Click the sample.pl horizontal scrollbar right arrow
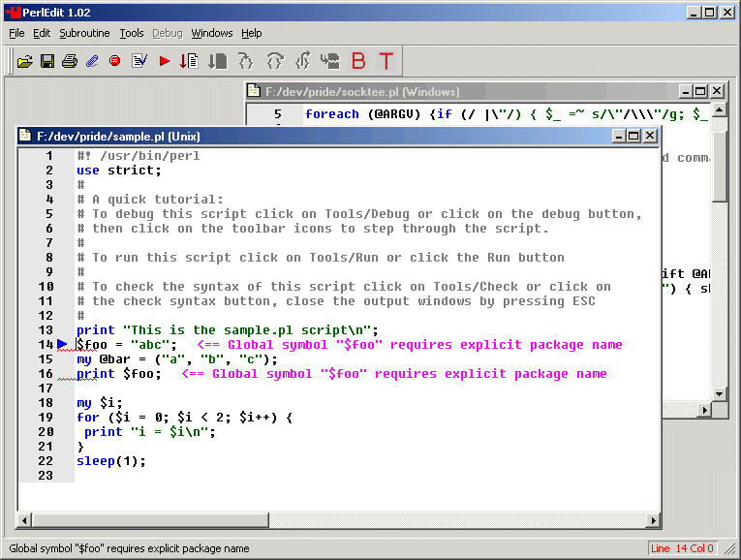The image size is (741, 560). coord(653,520)
